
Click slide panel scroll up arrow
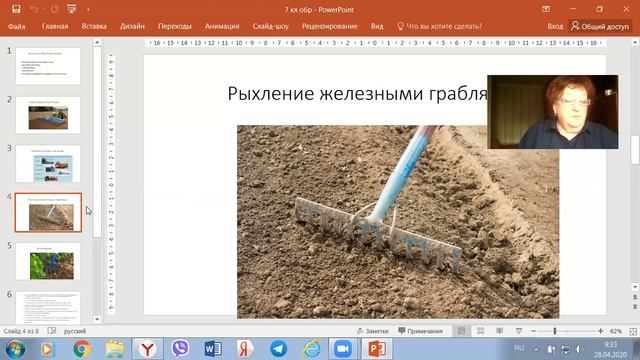coord(97,42)
